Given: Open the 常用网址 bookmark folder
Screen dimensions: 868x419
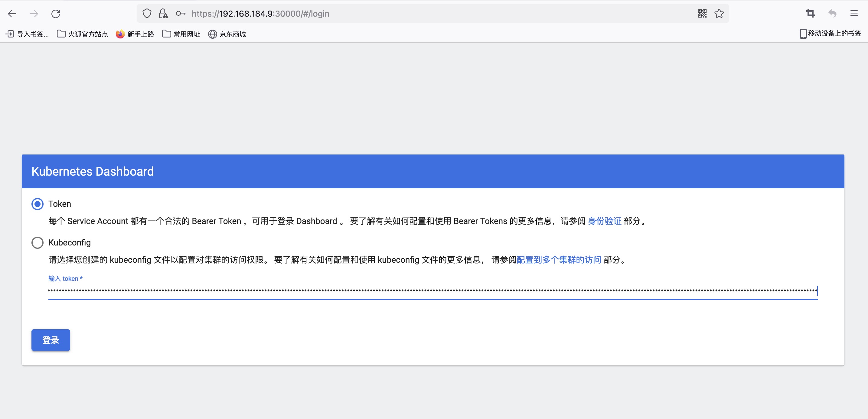Looking at the screenshot, I should coord(181,34).
